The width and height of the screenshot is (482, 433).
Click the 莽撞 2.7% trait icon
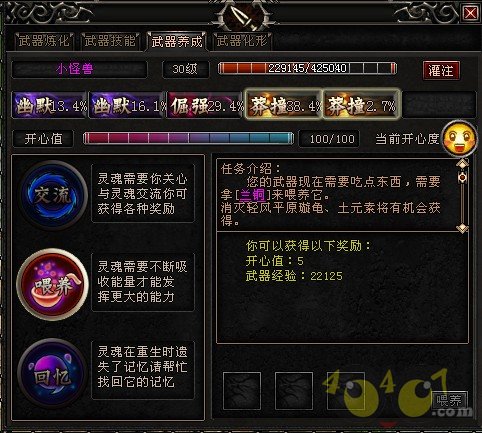tap(361, 104)
